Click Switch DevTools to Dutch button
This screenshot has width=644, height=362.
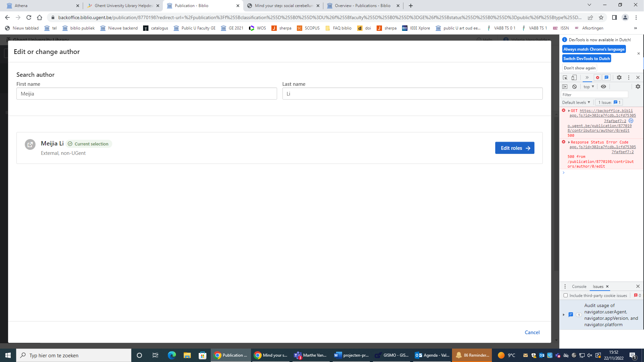[586, 58]
